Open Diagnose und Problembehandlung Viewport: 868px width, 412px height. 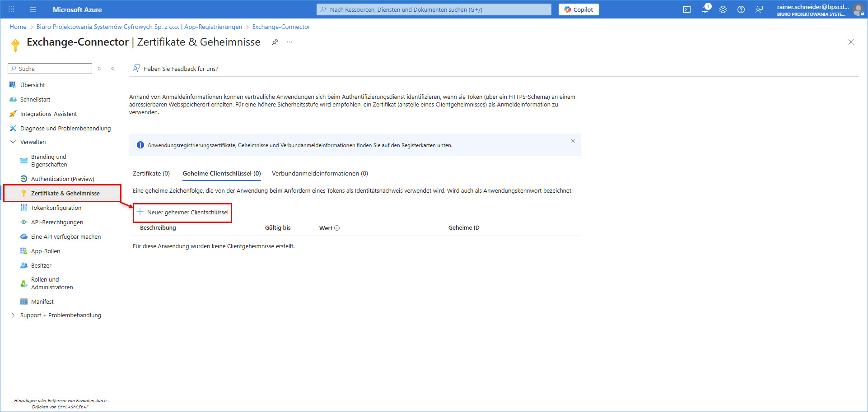(x=65, y=128)
